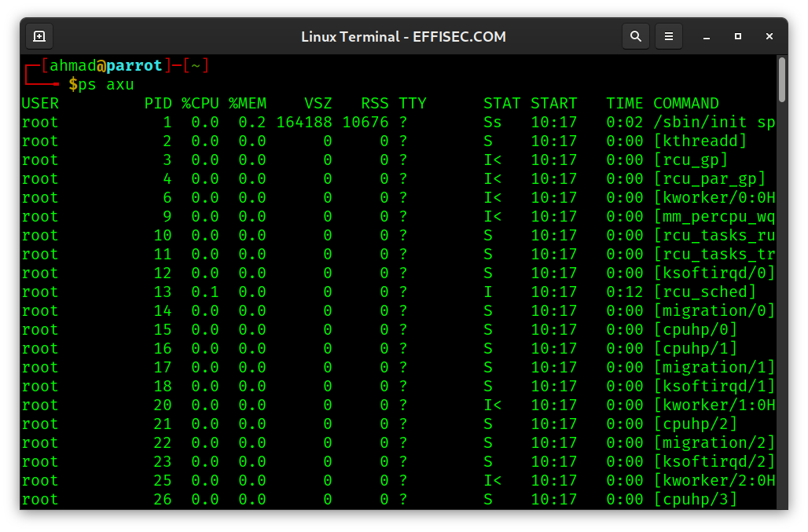This screenshot has height=532, width=808.
Task: Click the PID column header
Action: pos(158,103)
